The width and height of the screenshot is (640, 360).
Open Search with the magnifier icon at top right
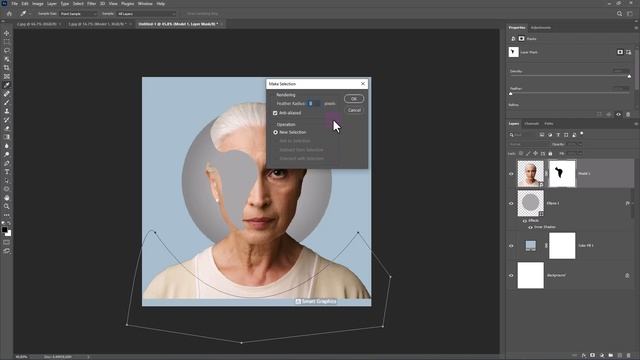619,13
